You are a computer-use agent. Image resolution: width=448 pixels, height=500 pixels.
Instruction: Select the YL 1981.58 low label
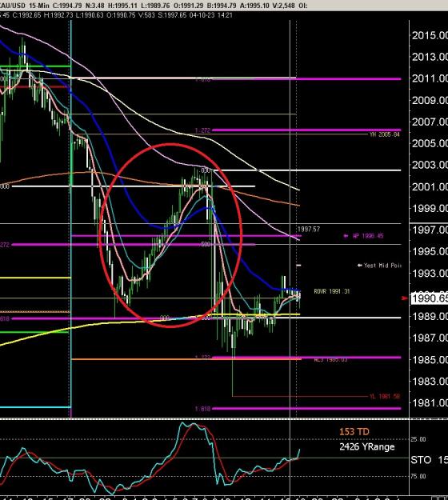point(385,396)
